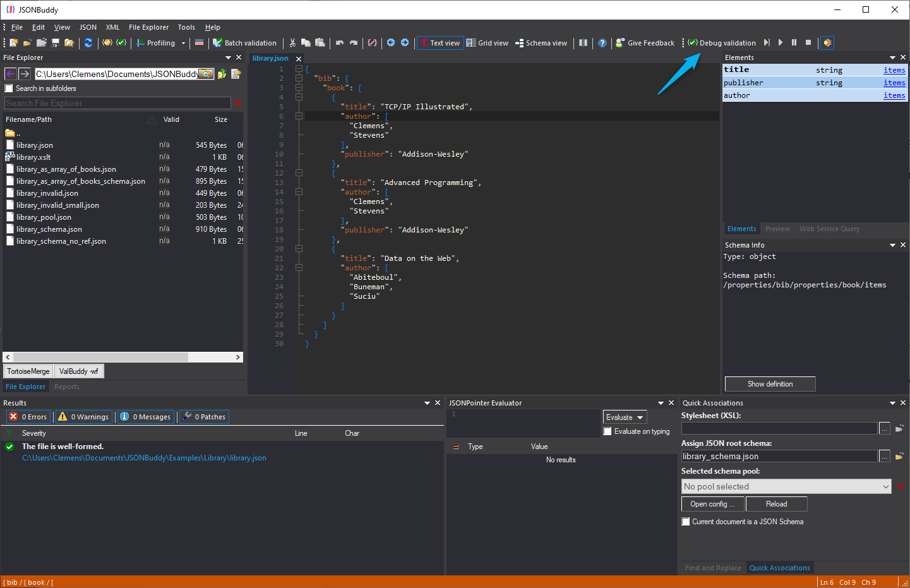
Task: Click the pink braces format icon
Action: (x=373, y=43)
